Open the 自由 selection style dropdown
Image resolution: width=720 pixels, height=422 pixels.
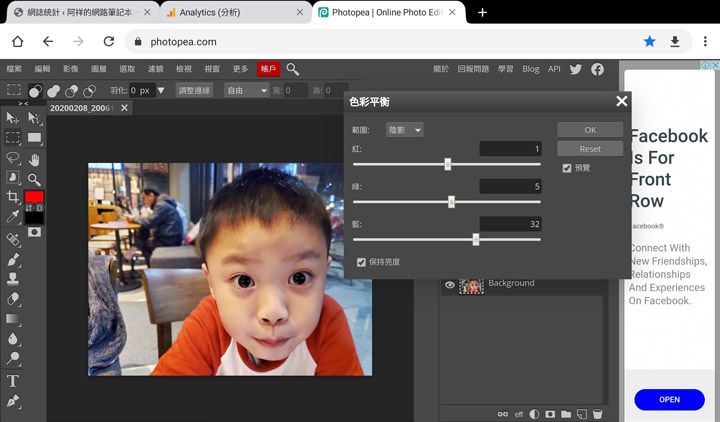(x=245, y=91)
